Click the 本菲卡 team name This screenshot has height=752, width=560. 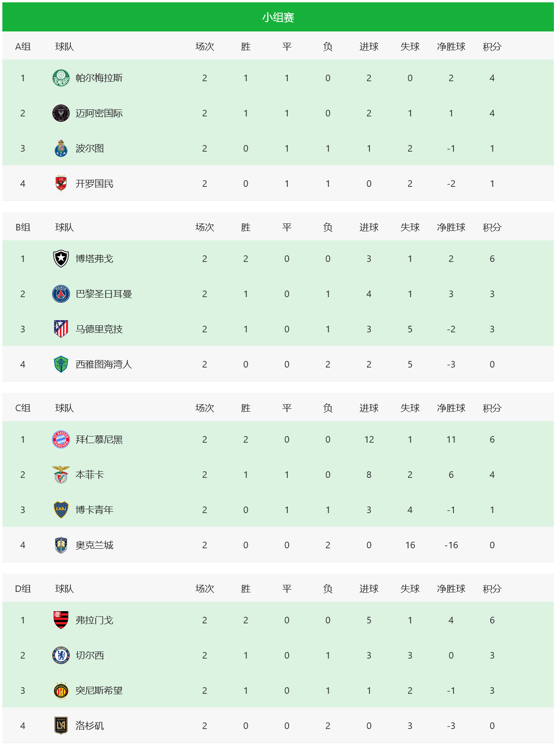coord(90,475)
